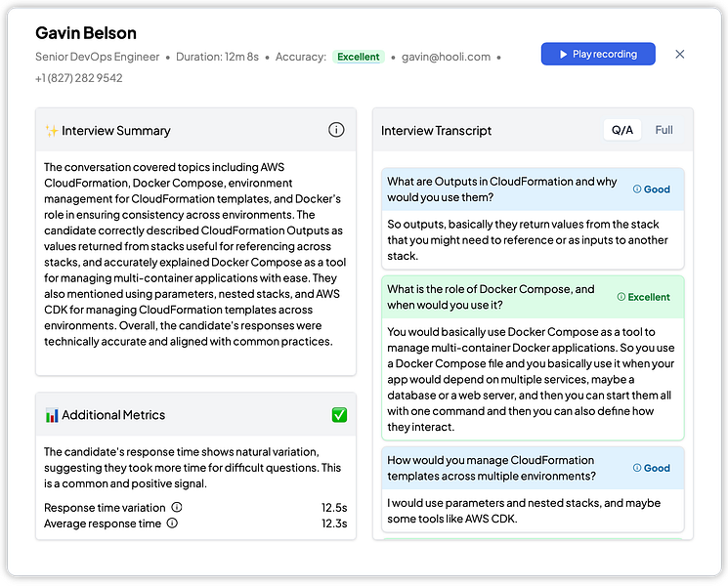This screenshot has width=728, height=586.
Task: Click the sparkle icon beside Interview Summary
Action: click(52, 131)
